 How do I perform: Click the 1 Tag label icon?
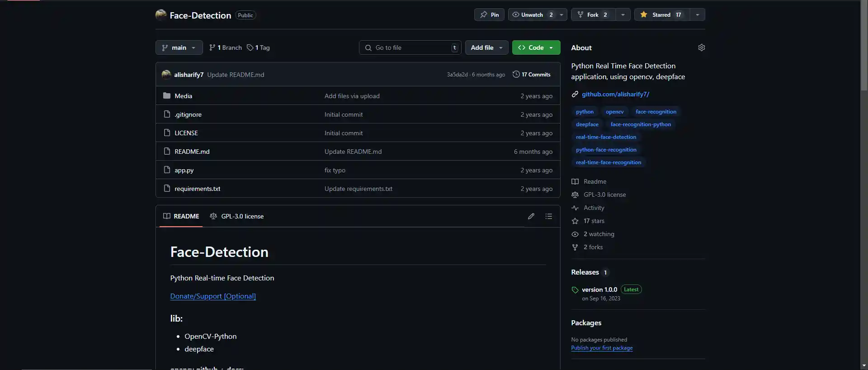tap(250, 47)
